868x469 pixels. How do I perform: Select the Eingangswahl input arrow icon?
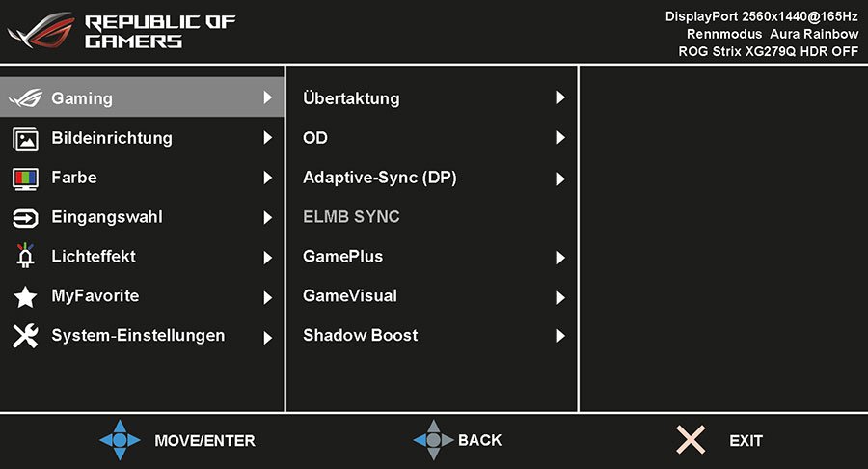click(x=25, y=218)
